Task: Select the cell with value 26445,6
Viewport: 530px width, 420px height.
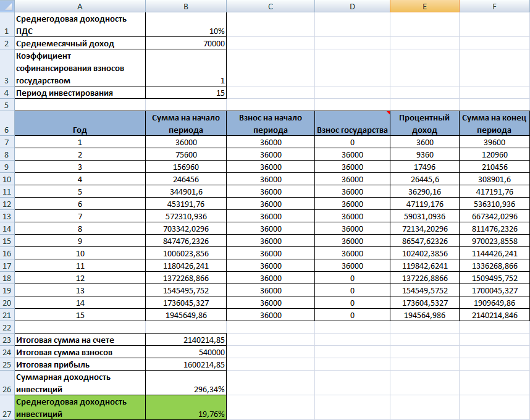Action: pos(424,179)
